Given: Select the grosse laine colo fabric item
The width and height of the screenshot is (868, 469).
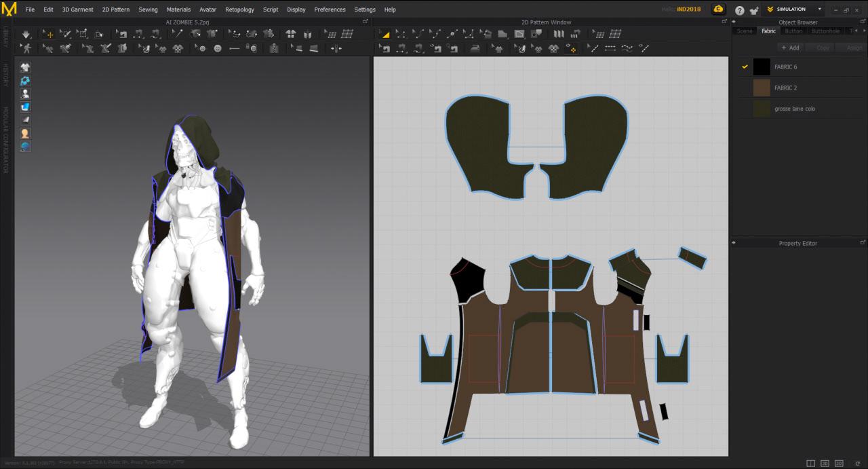Looking at the screenshot, I should click(794, 109).
